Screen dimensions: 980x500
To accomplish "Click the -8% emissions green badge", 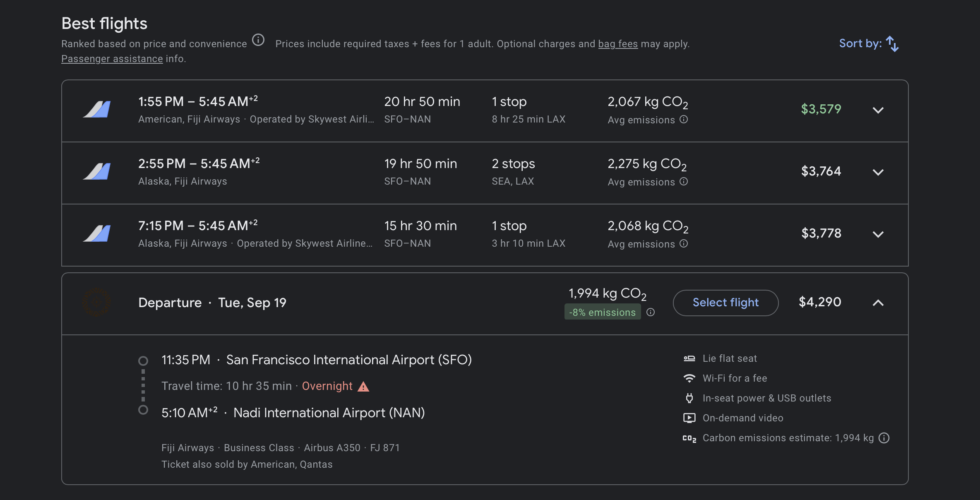I will point(602,312).
